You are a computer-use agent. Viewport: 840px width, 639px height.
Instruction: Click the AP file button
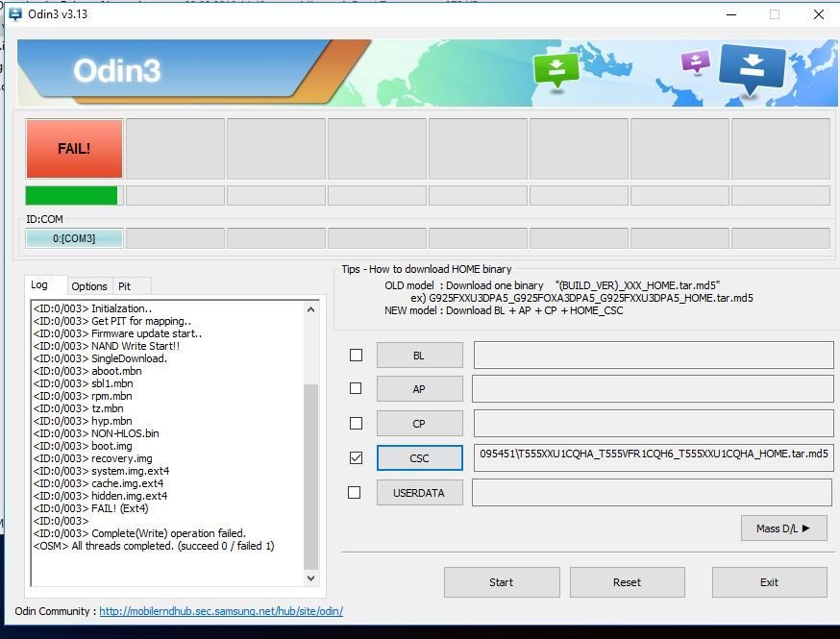click(x=419, y=389)
